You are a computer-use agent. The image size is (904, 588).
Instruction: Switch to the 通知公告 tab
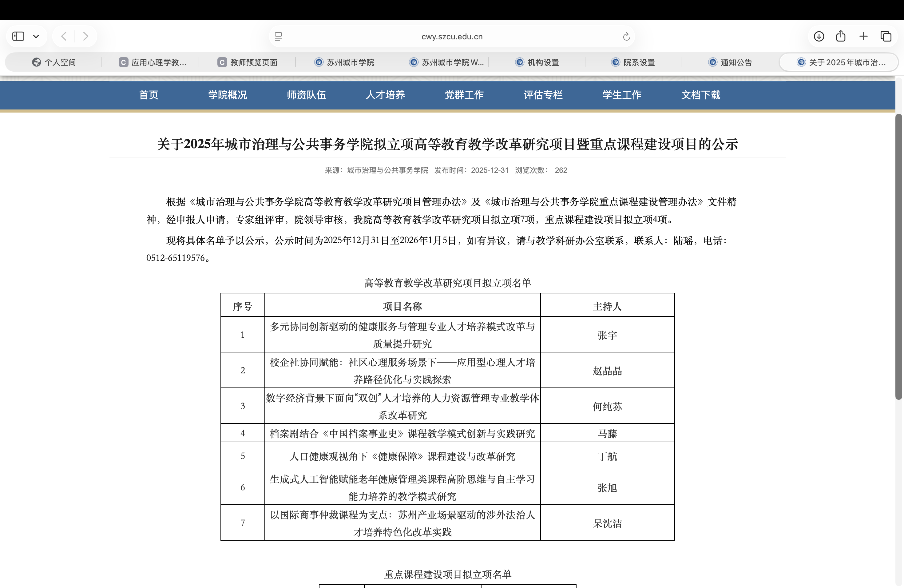[x=730, y=62]
